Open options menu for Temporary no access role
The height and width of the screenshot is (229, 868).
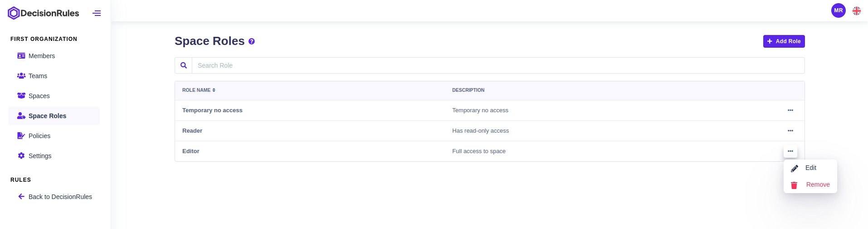pyautogui.click(x=790, y=110)
